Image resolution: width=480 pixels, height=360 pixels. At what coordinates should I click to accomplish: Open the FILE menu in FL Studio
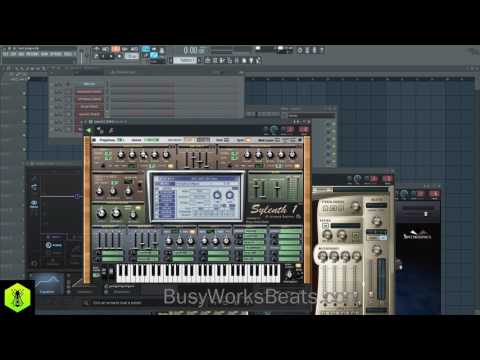[5, 54]
